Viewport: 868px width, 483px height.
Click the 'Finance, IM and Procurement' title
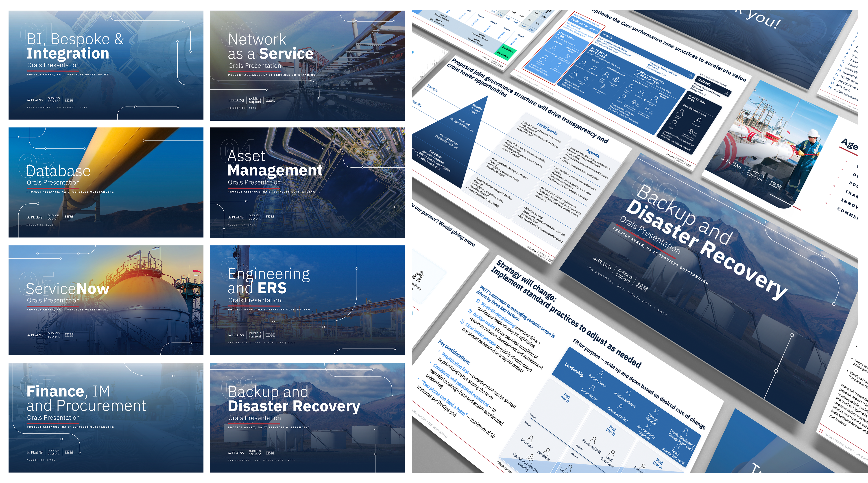(86, 398)
